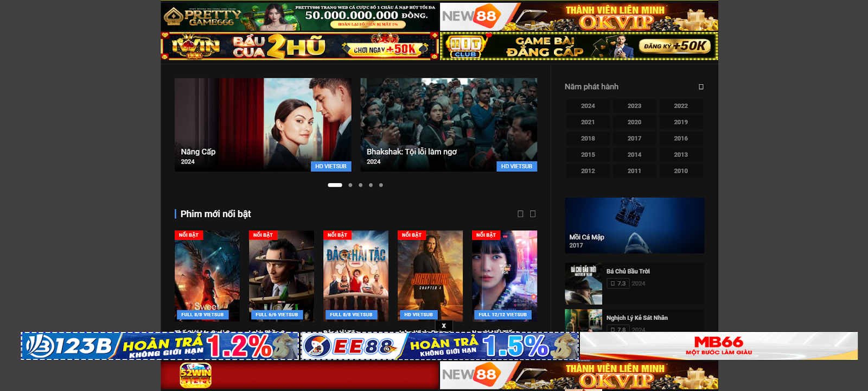Open Bhakshak: Tội lỗi làm ngơ slide
Image resolution: width=868 pixels, height=391 pixels.
pyautogui.click(x=449, y=125)
